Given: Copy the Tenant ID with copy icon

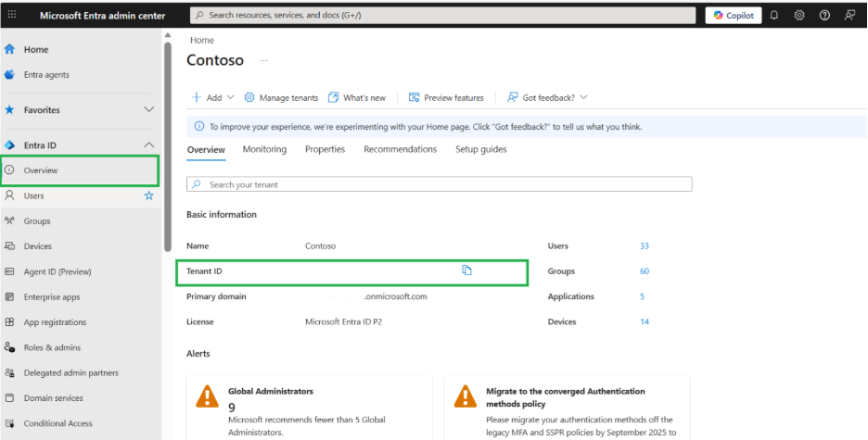Looking at the screenshot, I should coord(466,270).
